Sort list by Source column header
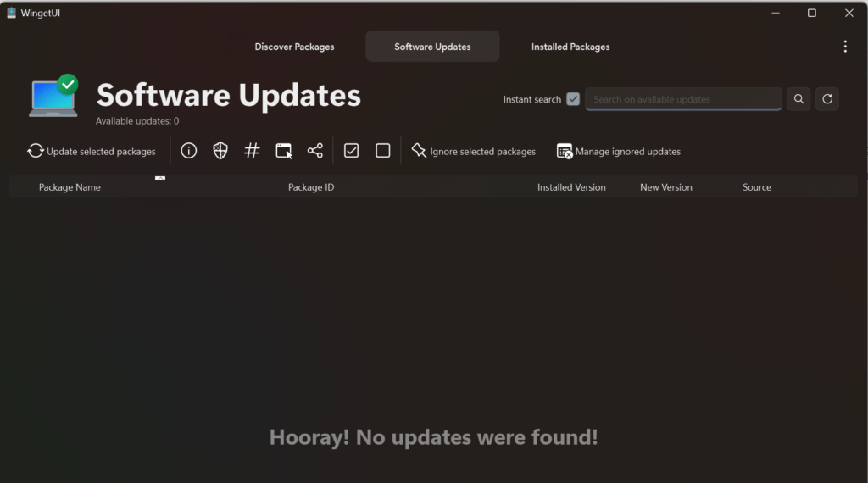 (756, 187)
